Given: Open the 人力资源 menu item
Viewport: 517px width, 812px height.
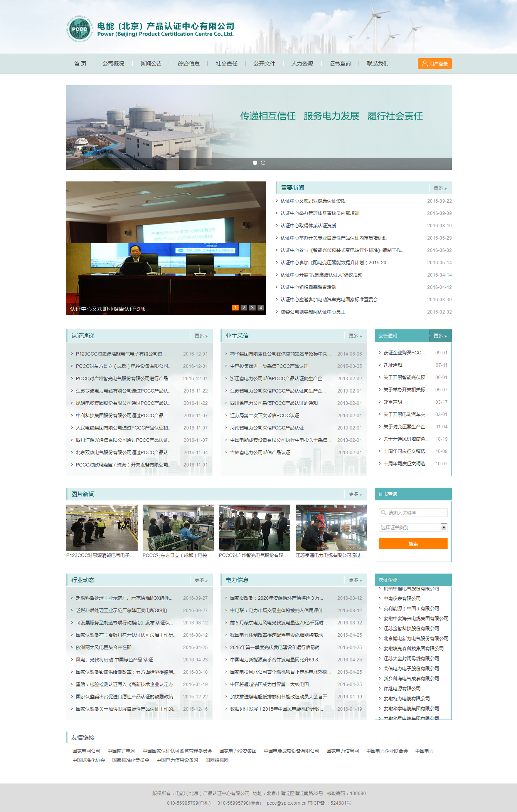Looking at the screenshot, I should click(302, 64).
